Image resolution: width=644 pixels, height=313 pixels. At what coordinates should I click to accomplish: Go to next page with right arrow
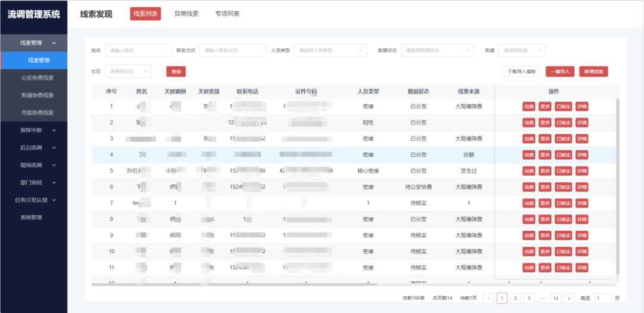(x=569, y=298)
